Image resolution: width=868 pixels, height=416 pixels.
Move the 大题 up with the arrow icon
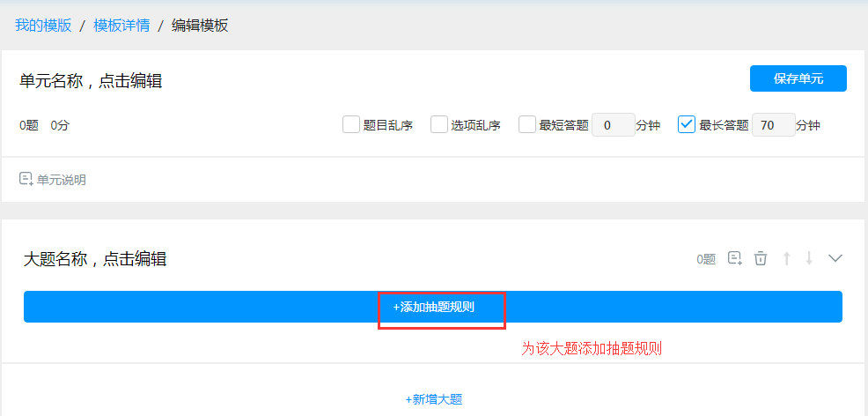pos(786,258)
